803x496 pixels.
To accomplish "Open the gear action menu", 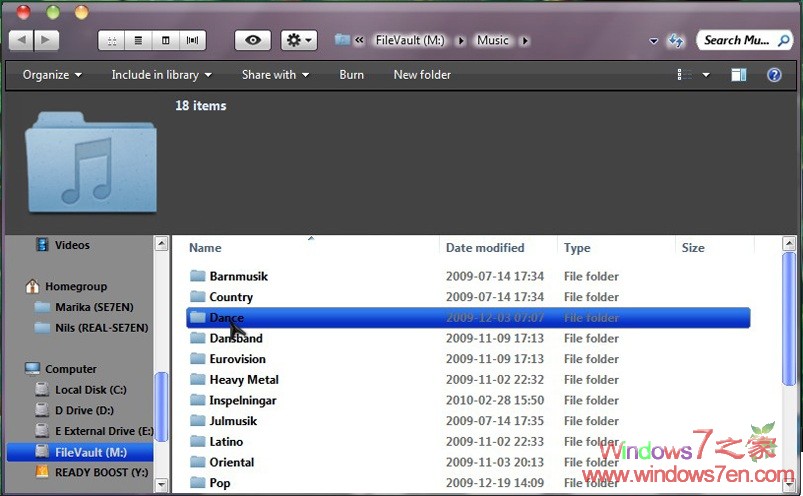I will [299, 40].
